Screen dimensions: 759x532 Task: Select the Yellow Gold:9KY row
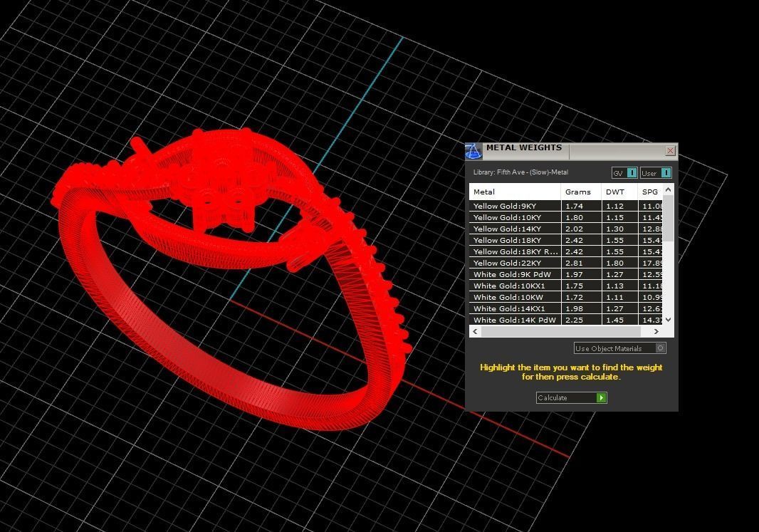(x=566, y=206)
